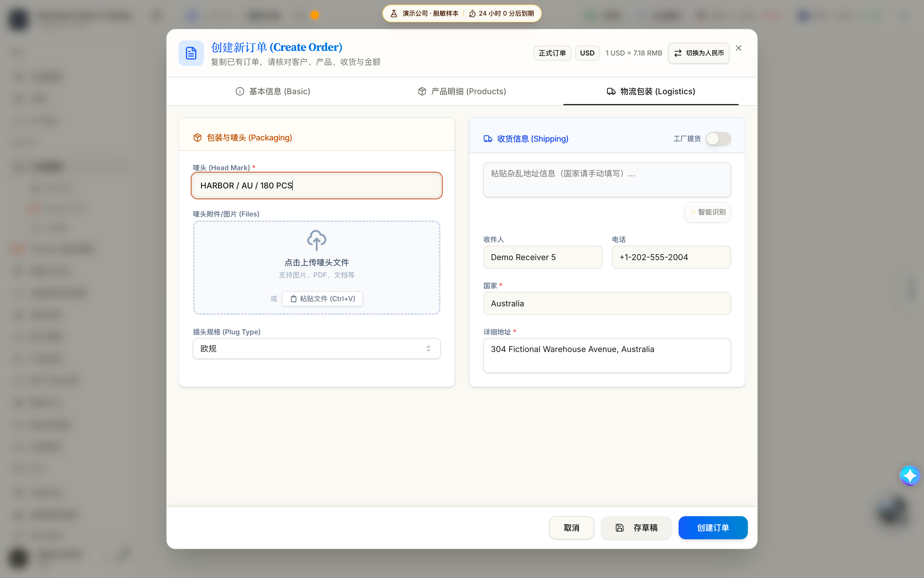The image size is (924, 578).
Task: Click the USD currency badge
Action: point(587,53)
